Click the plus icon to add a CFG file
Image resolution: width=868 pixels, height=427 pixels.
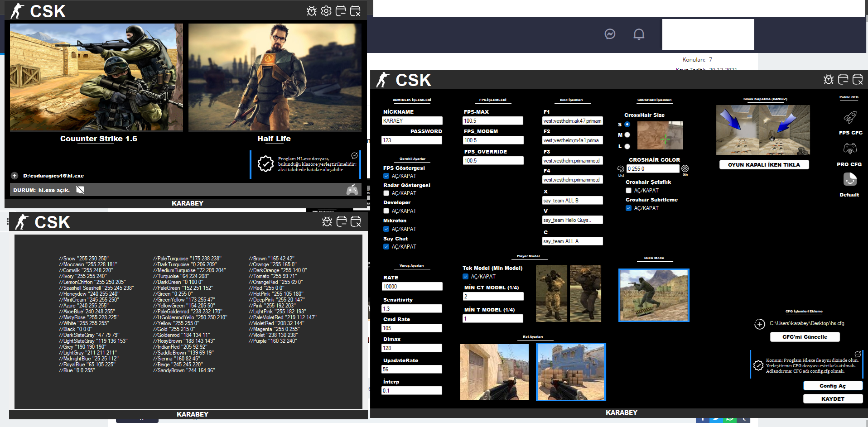click(760, 324)
